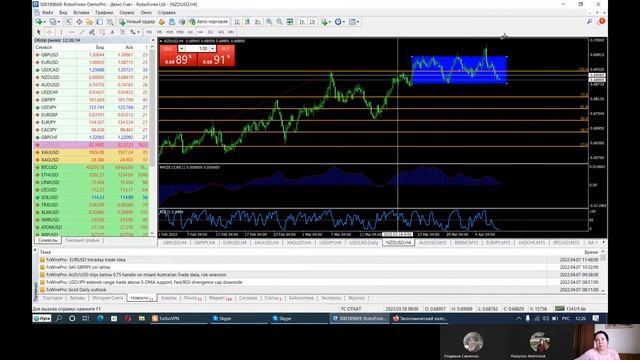Toggle the Market Watch window icon
Screen dimensions: 640x360
coord(69,22)
